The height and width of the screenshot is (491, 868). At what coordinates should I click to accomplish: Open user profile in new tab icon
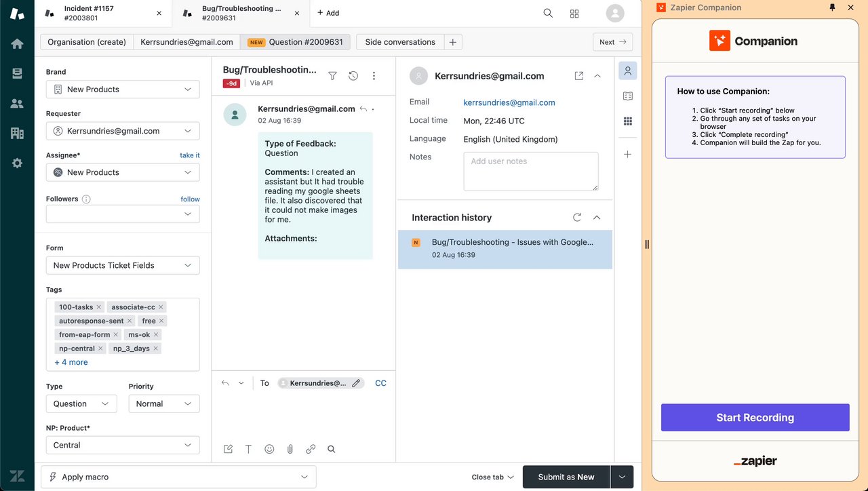point(579,76)
